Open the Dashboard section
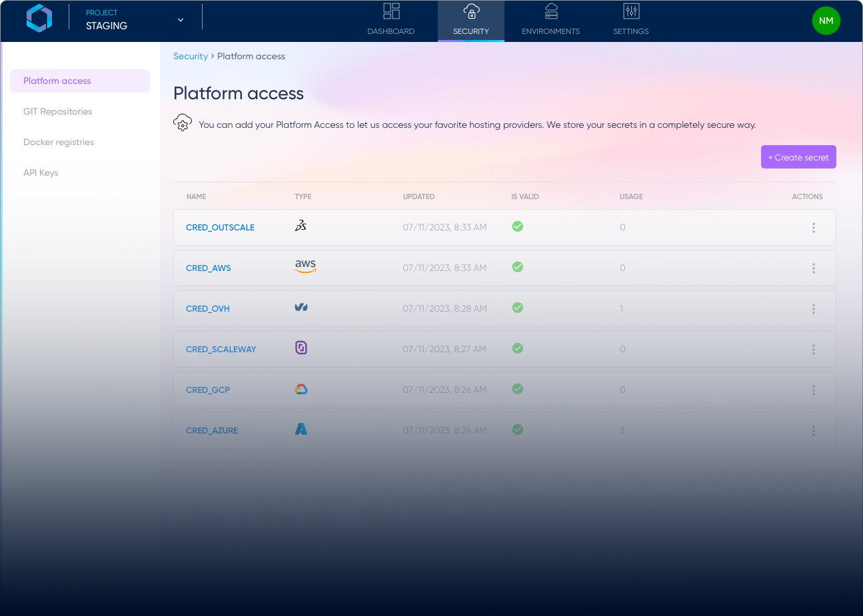Screen dimensions: 863x616 coord(391,21)
